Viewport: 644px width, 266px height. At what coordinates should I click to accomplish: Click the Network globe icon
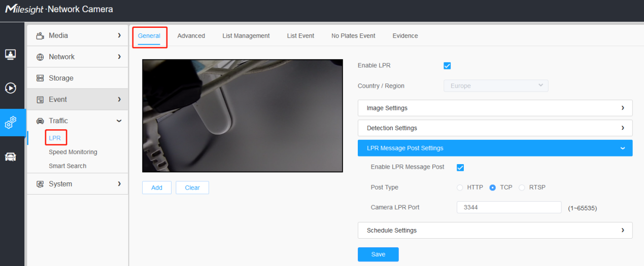tap(40, 57)
